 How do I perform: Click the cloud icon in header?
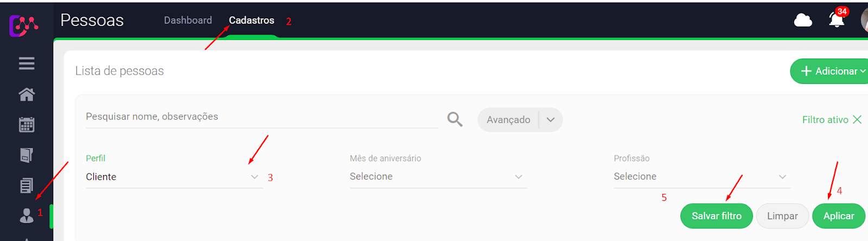803,21
